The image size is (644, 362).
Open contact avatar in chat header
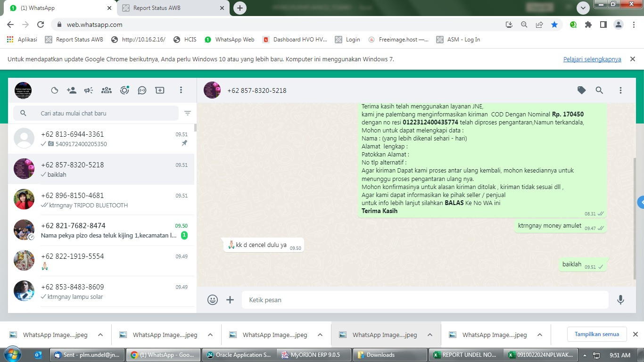[x=212, y=90]
